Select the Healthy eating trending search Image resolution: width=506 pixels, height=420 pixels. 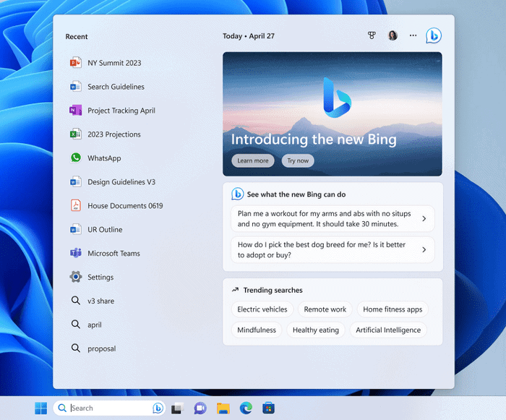316,330
